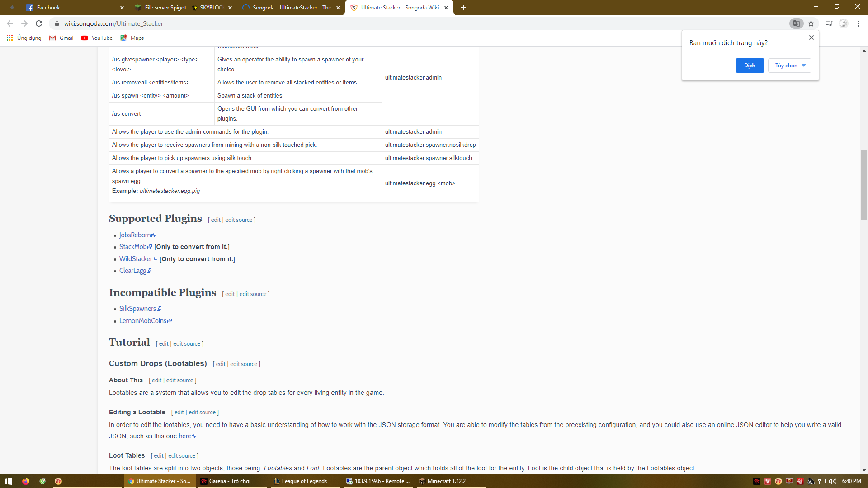The image size is (868, 488).
Task: Click the browser reload icon
Action: tap(39, 23)
